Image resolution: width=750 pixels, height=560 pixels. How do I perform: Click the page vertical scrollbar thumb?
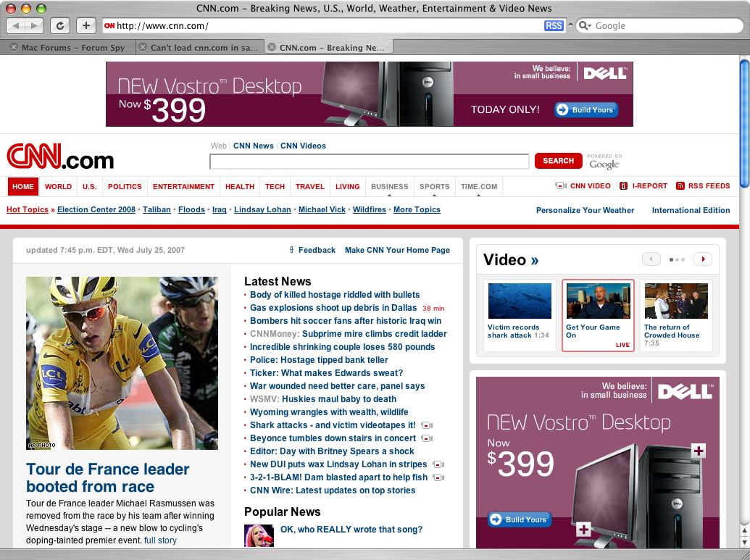click(744, 124)
